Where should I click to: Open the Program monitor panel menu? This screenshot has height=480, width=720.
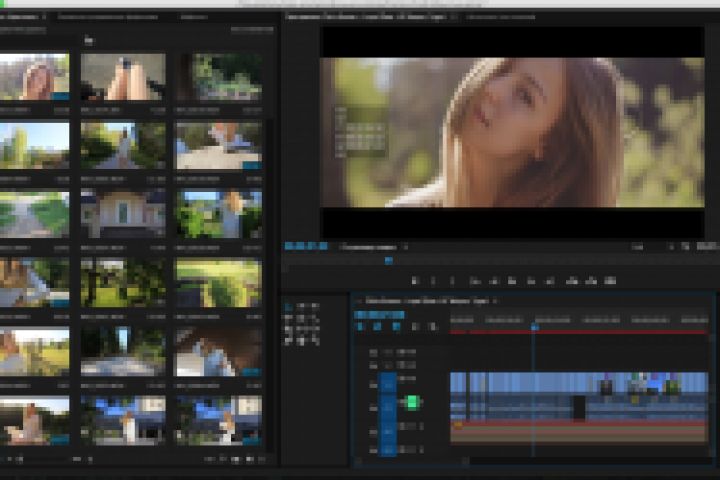[x=454, y=17]
